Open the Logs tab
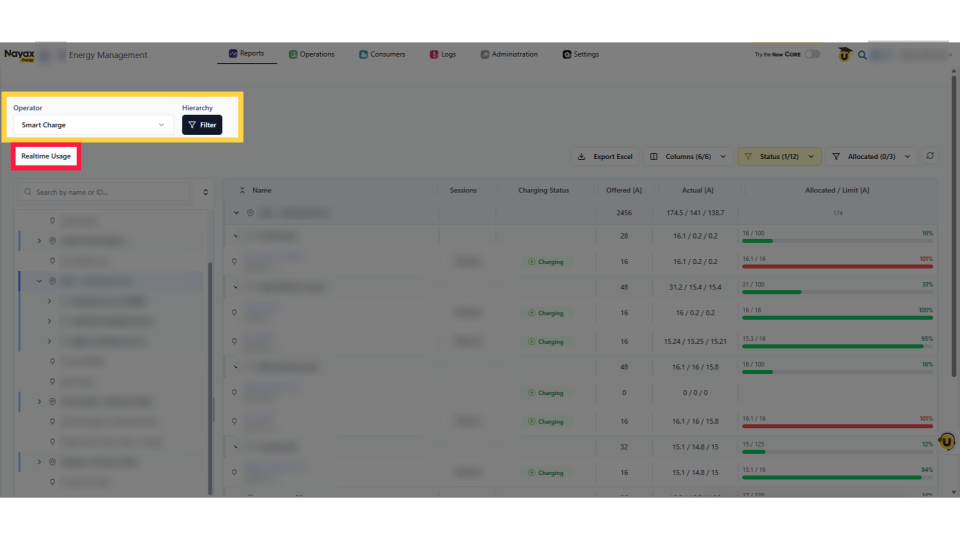 [x=442, y=54]
